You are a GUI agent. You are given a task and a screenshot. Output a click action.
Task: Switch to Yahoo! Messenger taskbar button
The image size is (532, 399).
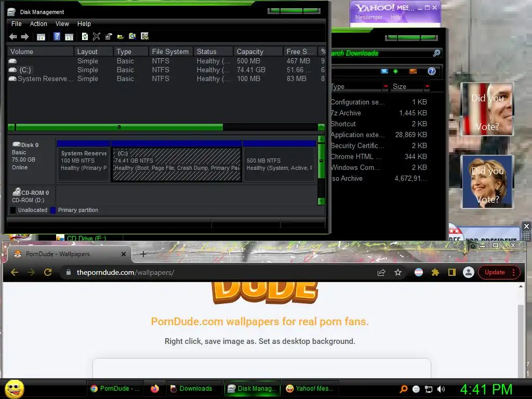(310, 389)
